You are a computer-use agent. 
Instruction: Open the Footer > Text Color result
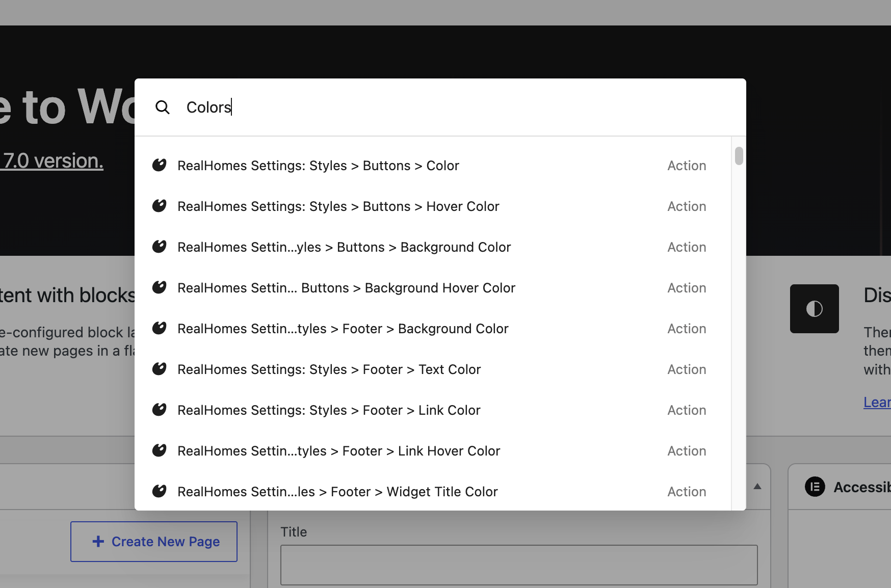pos(433,369)
